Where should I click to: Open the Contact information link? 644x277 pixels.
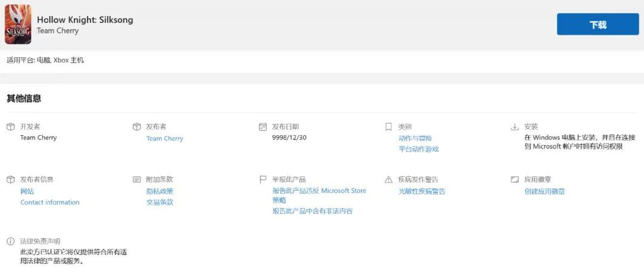(x=49, y=203)
